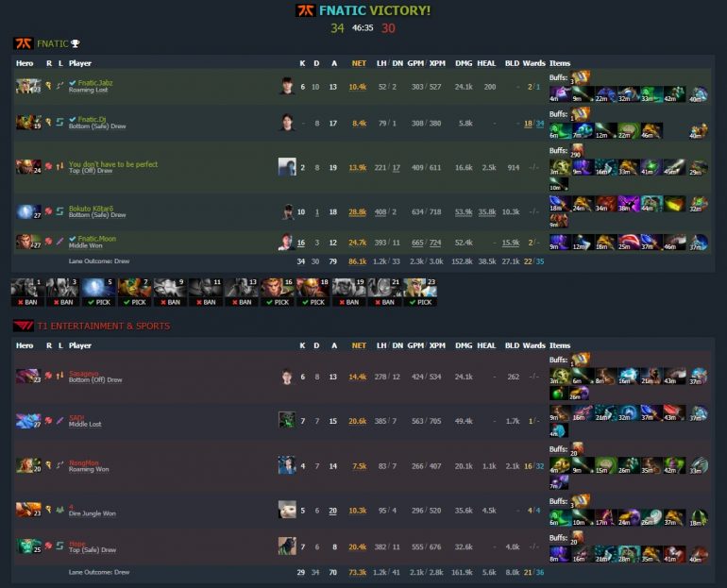Click the T1 ENTERTAINMENT & SPORTS team name
The width and height of the screenshot is (727, 588).
pyautogui.click(x=104, y=327)
